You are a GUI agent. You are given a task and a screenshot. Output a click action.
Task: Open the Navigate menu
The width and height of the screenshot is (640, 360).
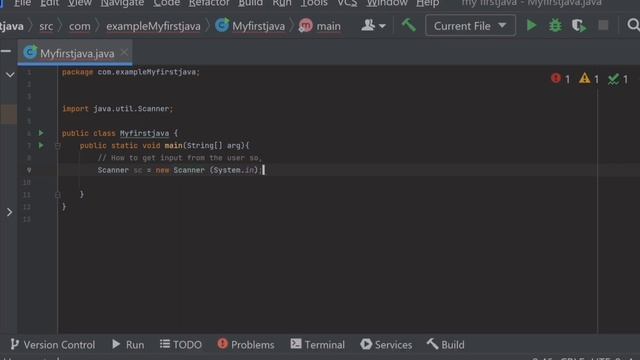[122, 3]
